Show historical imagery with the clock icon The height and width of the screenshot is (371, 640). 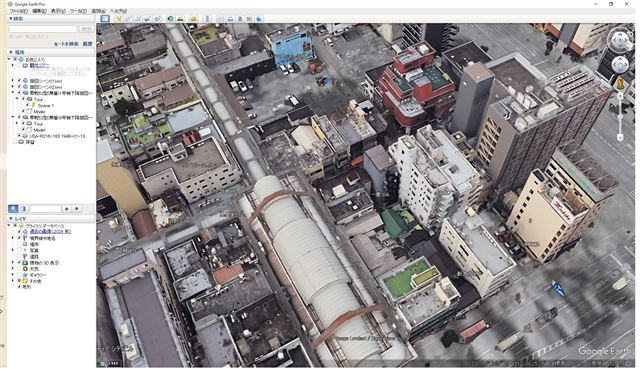[171, 18]
